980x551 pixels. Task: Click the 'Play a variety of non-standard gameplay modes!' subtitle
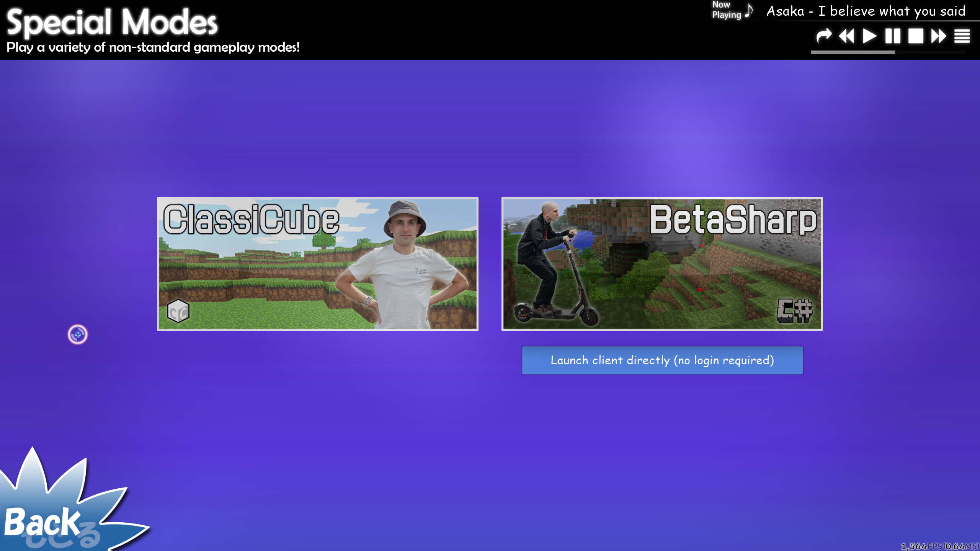pyautogui.click(x=153, y=47)
